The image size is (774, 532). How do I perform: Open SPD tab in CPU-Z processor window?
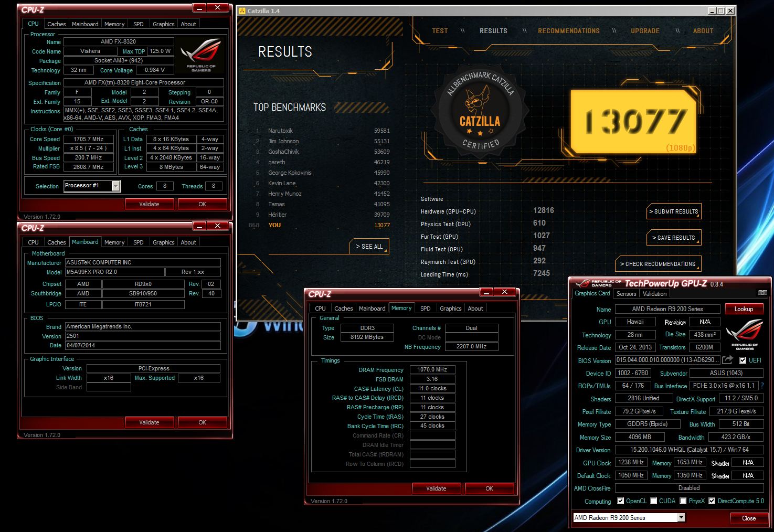click(x=139, y=24)
